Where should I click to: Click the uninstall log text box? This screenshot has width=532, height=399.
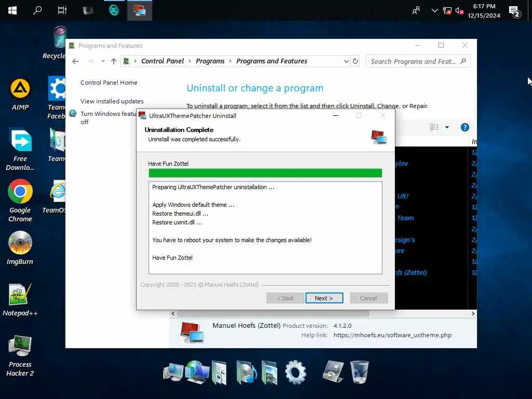[x=265, y=228]
